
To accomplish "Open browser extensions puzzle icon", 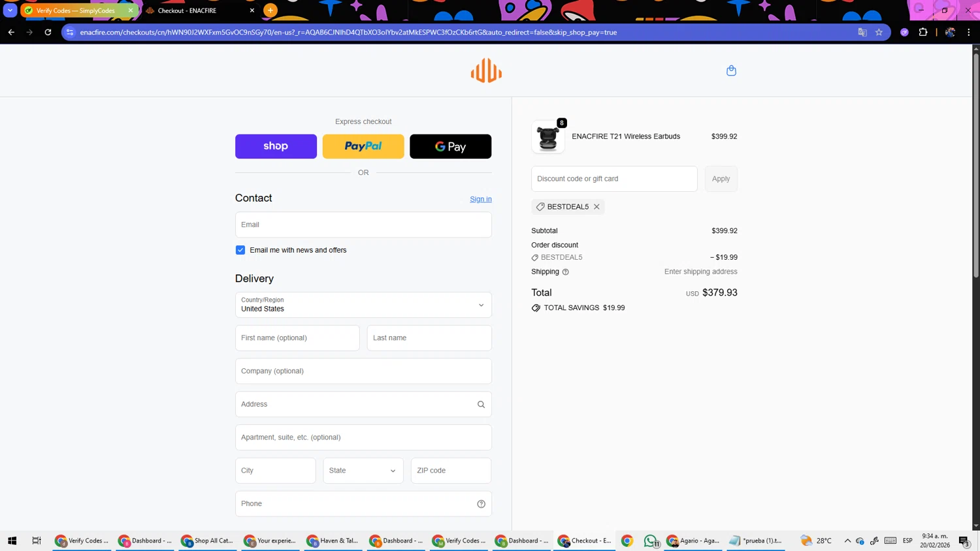I will tap(923, 32).
